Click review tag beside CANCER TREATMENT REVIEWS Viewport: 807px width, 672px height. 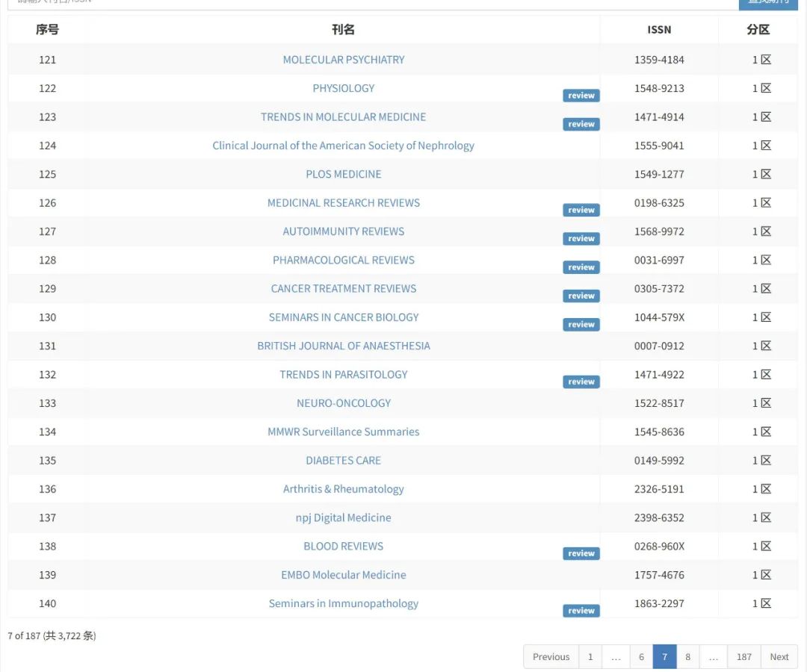581,296
